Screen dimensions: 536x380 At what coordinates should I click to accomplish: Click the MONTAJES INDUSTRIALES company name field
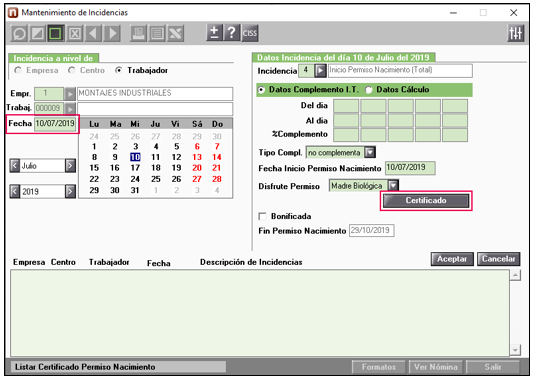tap(155, 94)
